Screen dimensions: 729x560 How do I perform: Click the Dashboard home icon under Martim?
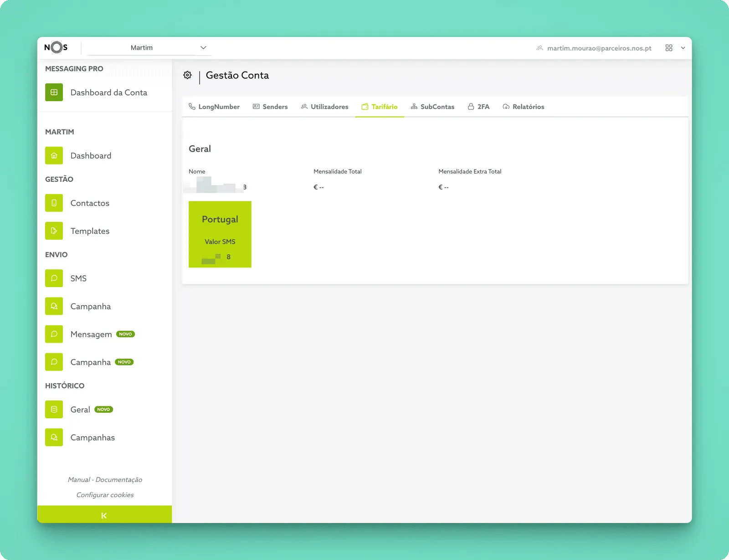[54, 155]
